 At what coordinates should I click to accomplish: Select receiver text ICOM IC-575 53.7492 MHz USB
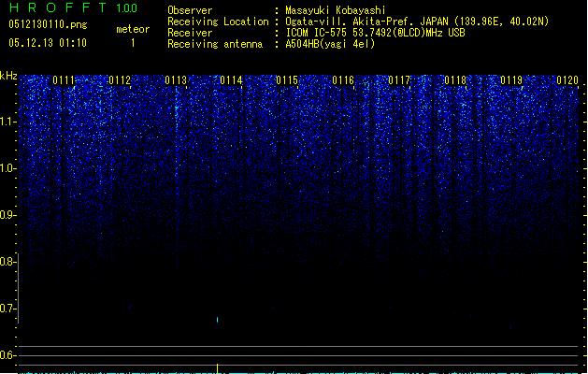(375, 33)
